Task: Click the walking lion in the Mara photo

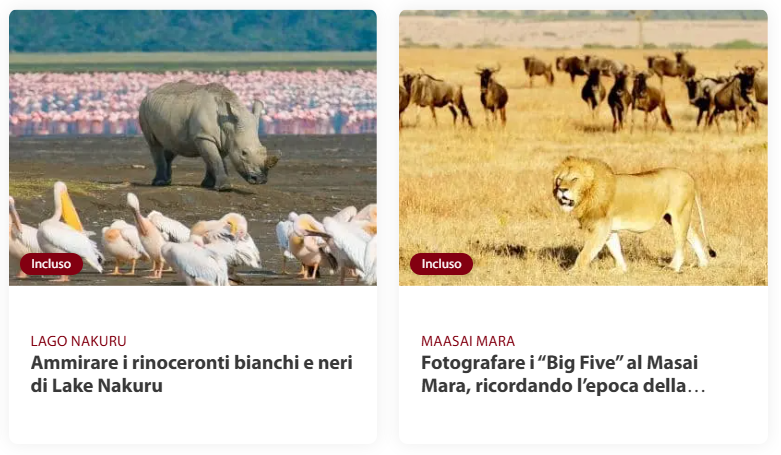Action: 633,212
